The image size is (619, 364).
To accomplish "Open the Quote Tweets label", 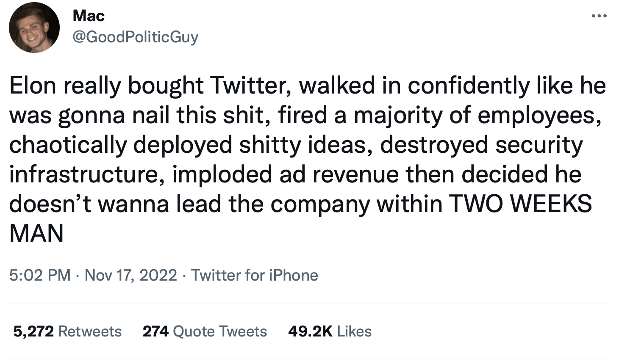I will point(220,331).
